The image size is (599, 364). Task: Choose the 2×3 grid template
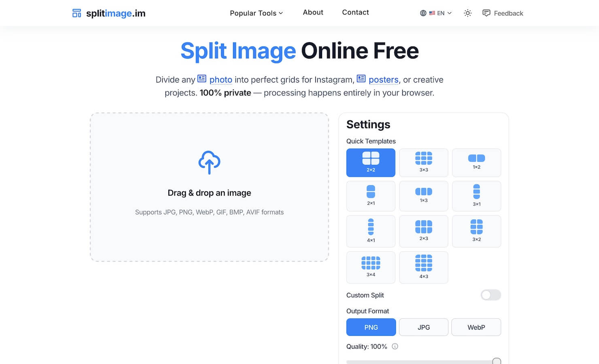click(x=424, y=231)
